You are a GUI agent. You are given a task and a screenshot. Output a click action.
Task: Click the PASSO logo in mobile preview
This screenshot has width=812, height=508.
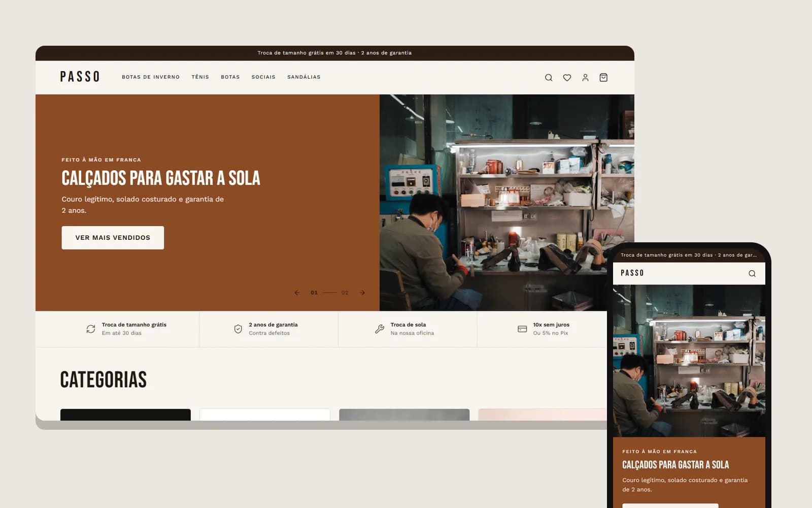click(x=632, y=273)
